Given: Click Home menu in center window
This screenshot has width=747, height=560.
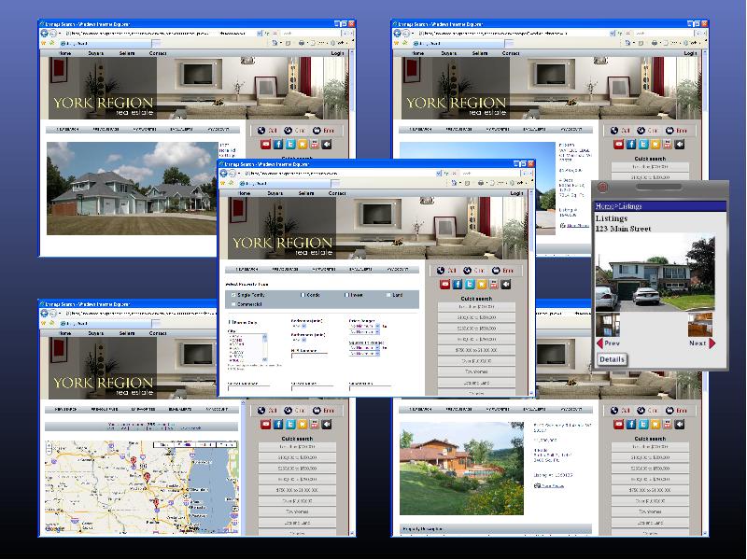Looking at the screenshot, I should pyautogui.click(x=245, y=193).
